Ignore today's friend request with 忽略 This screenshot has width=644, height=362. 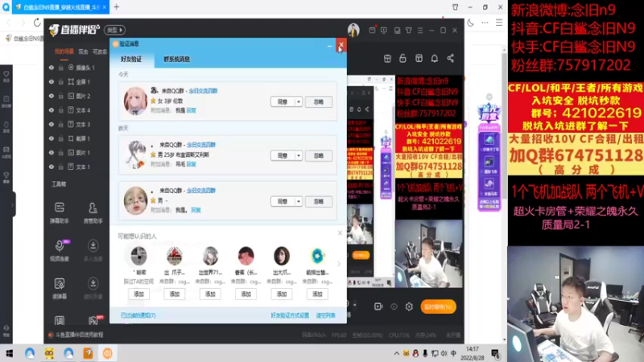pos(319,102)
